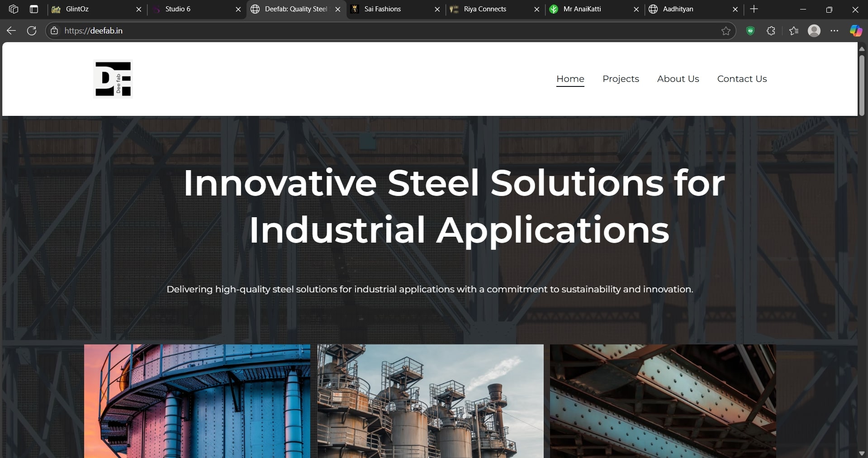This screenshot has width=868, height=458.
Task: Click the browser back arrow
Action: coord(11,31)
